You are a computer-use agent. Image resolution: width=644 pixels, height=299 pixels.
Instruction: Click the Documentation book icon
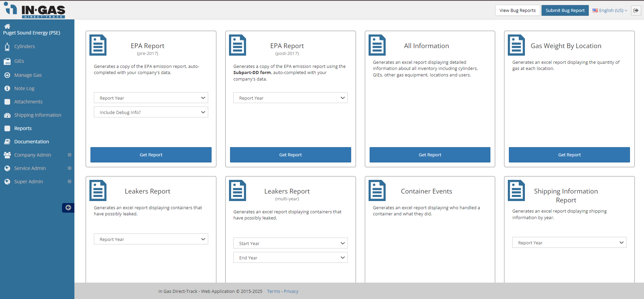pyautogui.click(x=7, y=142)
